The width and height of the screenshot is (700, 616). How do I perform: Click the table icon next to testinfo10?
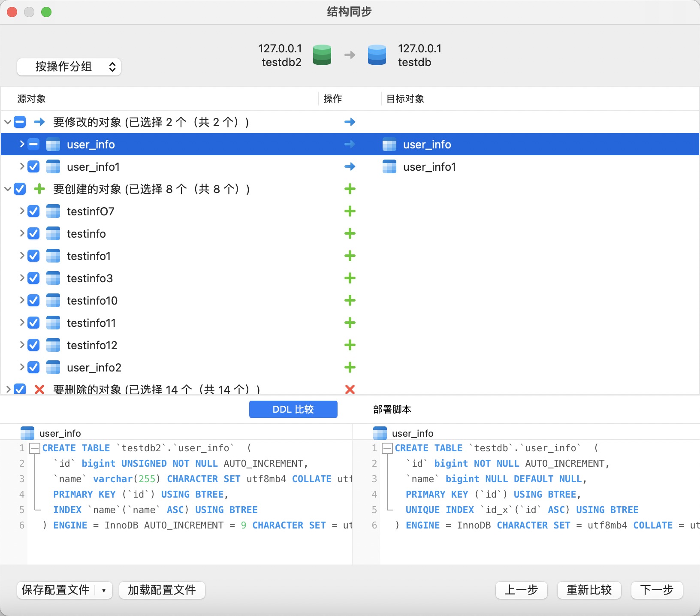point(53,300)
